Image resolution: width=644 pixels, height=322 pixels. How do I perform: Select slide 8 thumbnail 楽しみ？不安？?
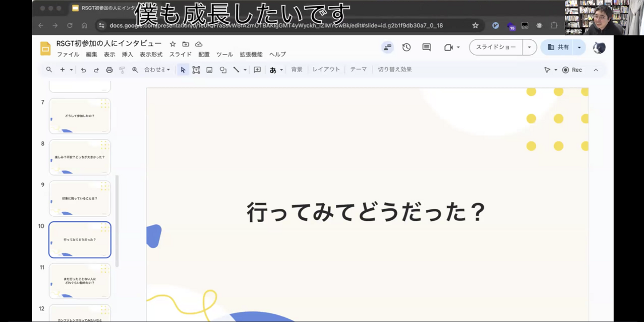point(80,157)
